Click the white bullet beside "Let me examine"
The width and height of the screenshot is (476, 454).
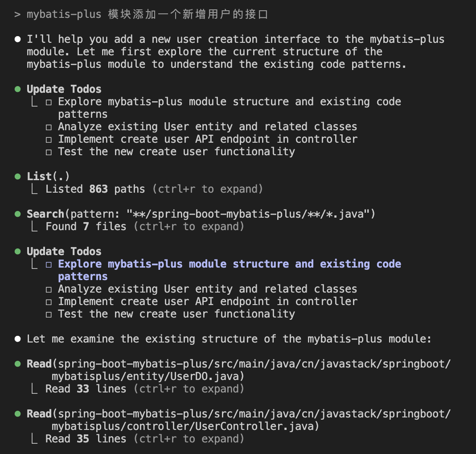(17, 339)
